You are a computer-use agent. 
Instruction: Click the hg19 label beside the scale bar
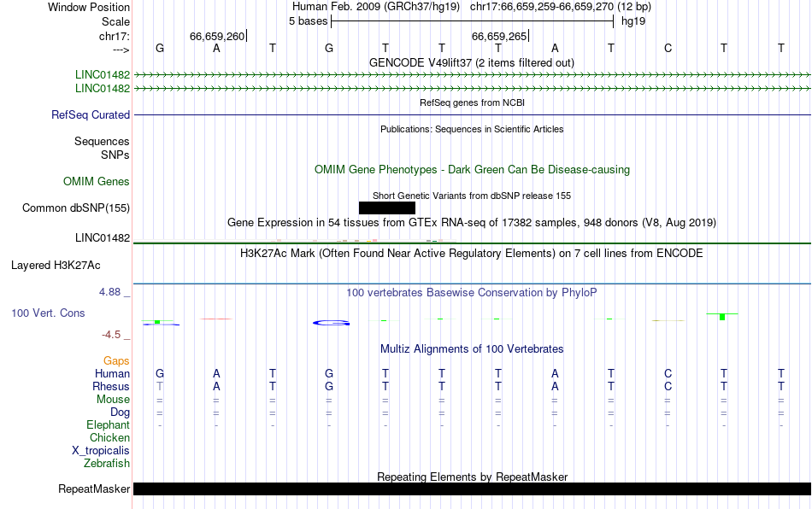pos(633,21)
